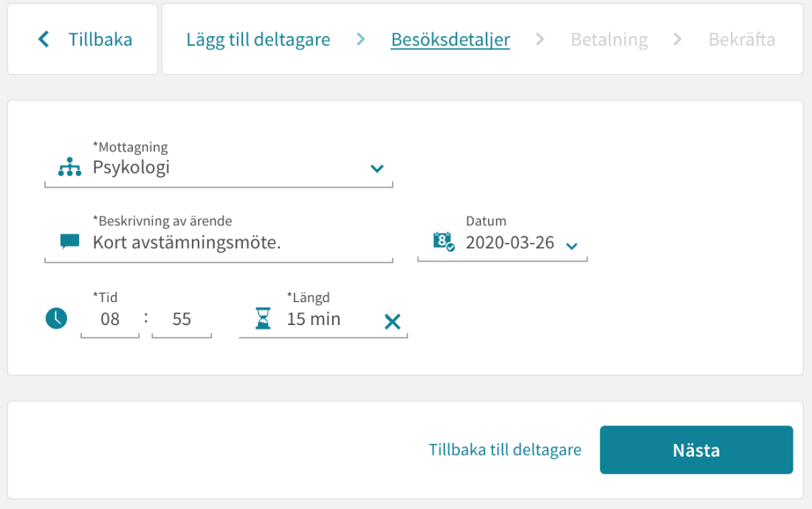Click the *Mottagning label
Screen dimensions: 812x509
[130, 147]
